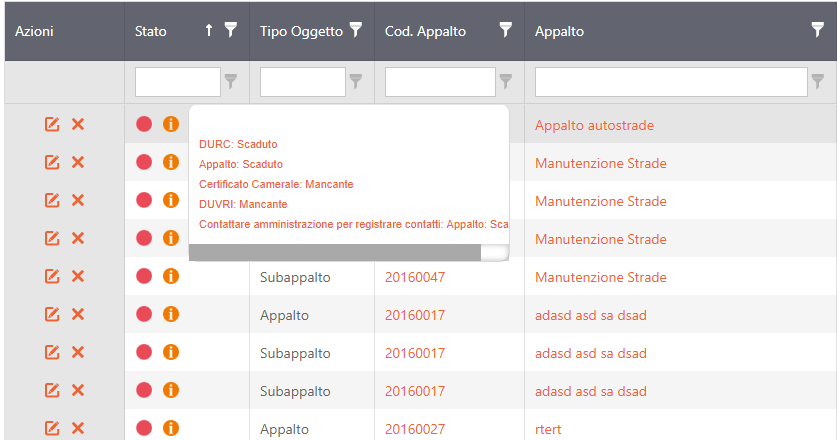Sort by the Tipo Oggetto column header
The image size is (837, 440).
[301, 32]
